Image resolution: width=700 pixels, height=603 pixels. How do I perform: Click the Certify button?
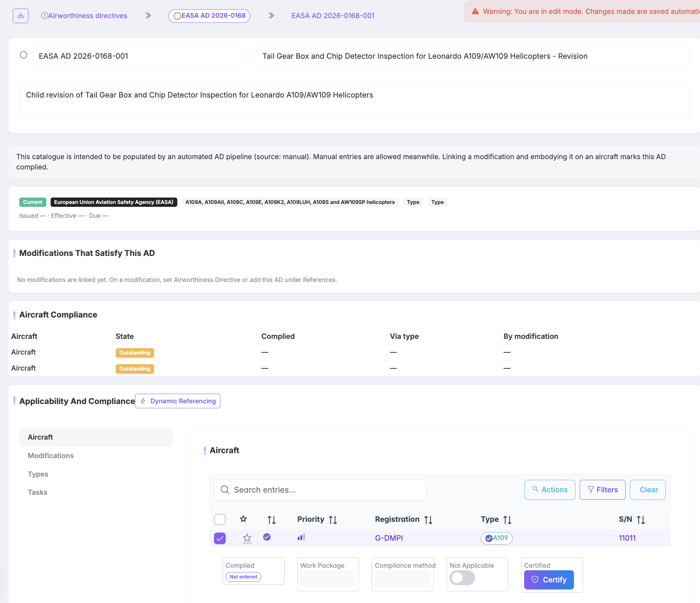click(549, 580)
